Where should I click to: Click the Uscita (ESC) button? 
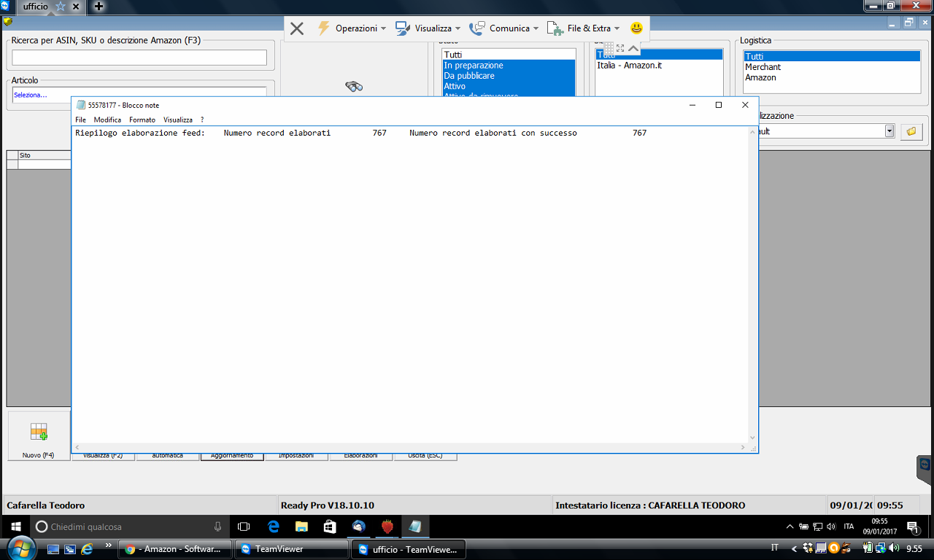pos(425,456)
